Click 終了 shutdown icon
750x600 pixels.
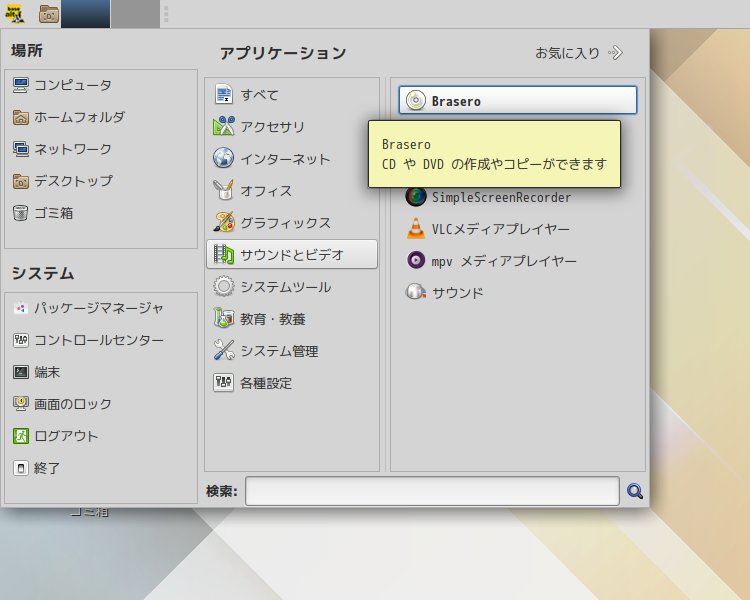(x=21, y=468)
